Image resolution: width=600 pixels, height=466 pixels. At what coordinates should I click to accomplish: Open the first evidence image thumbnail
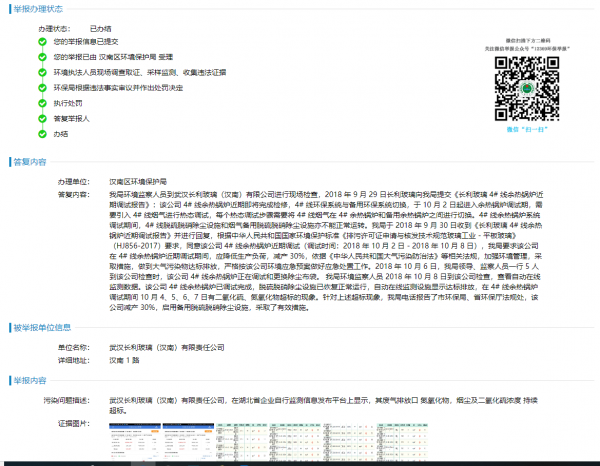tap(132, 438)
